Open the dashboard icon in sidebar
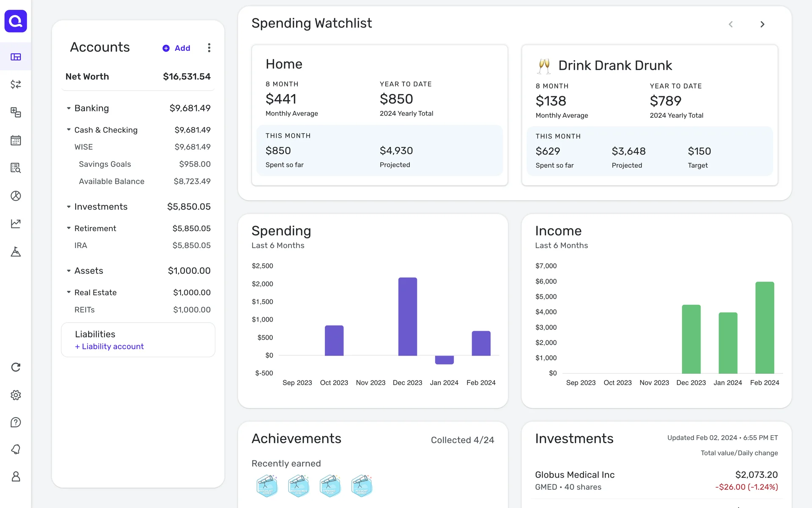This screenshot has height=508, width=812. (16, 57)
